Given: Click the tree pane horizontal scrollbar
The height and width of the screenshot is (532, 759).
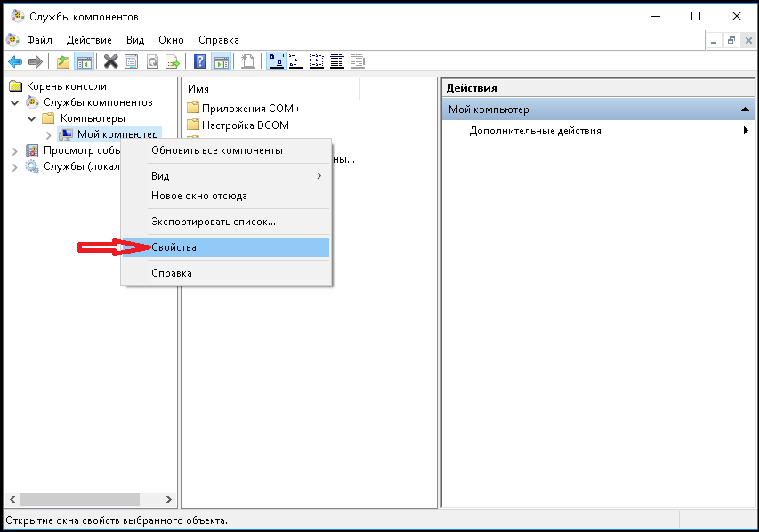Looking at the screenshot, I should tap(80, 500).
